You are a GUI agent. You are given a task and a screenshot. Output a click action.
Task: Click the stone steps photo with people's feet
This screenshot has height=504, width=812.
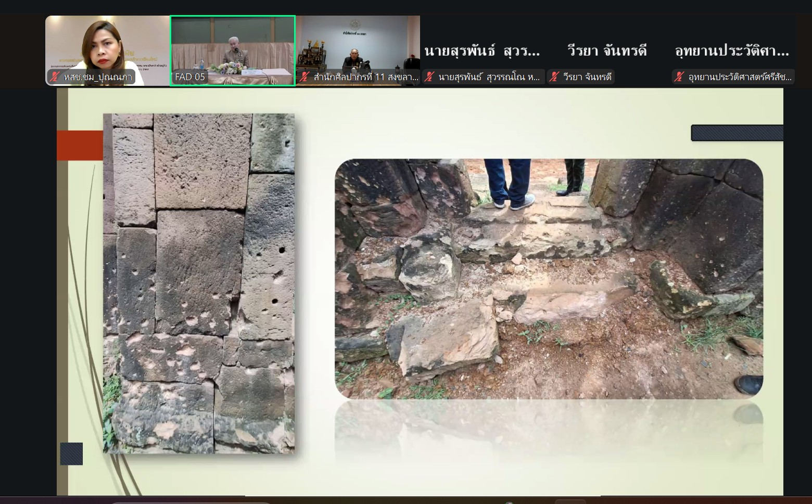coord(549,279)
